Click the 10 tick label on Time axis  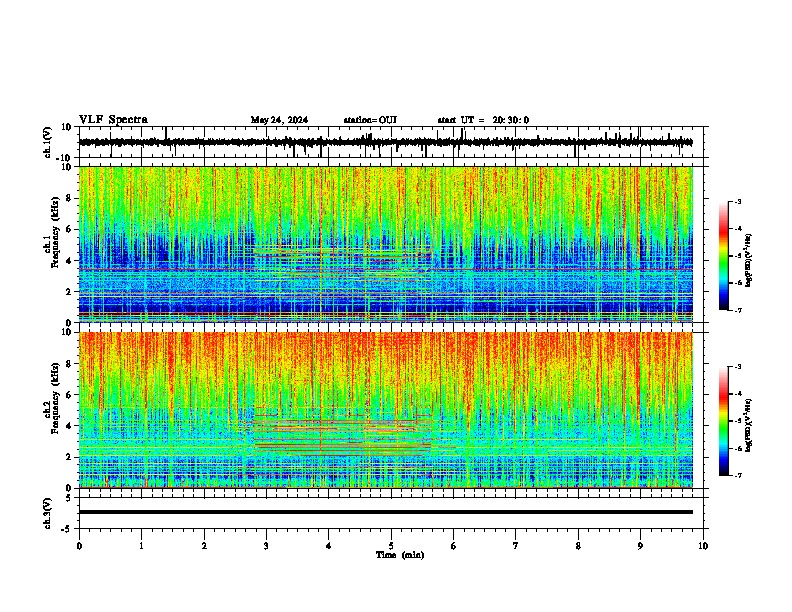pyautogui.click(x=703, y=546)
